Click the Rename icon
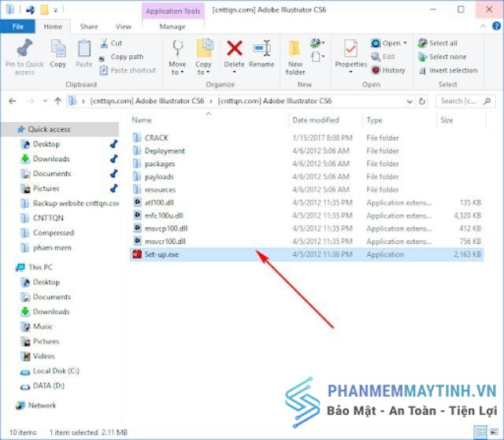The image size is (504, 440). click(x=261, y=48)
